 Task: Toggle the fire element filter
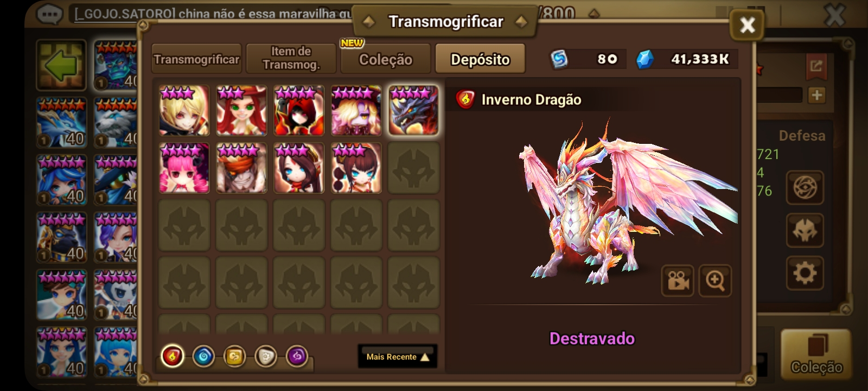point(173,357)
